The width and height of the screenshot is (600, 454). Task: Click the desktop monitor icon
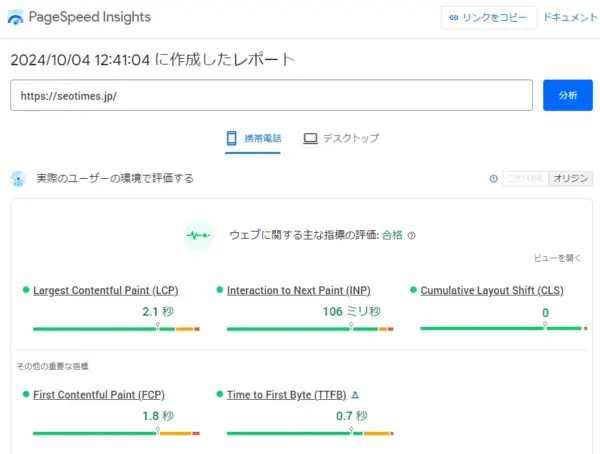click(310, 138)
